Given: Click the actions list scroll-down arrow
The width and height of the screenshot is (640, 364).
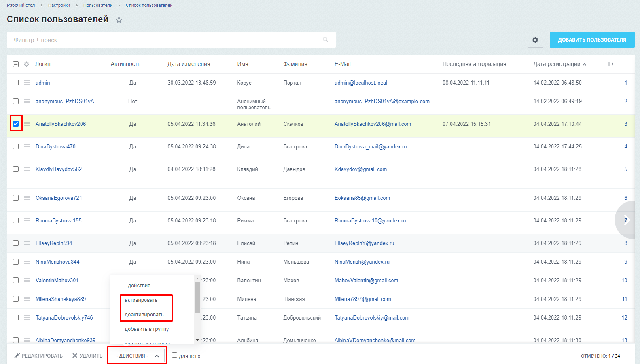Looking at the screenshot, I should (197, 340).
